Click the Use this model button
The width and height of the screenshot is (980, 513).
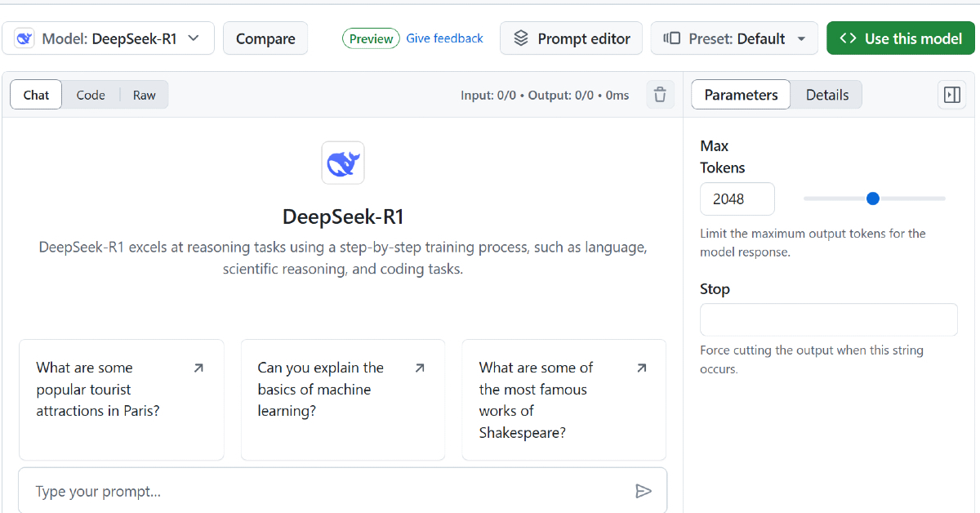tap(900, 38)
